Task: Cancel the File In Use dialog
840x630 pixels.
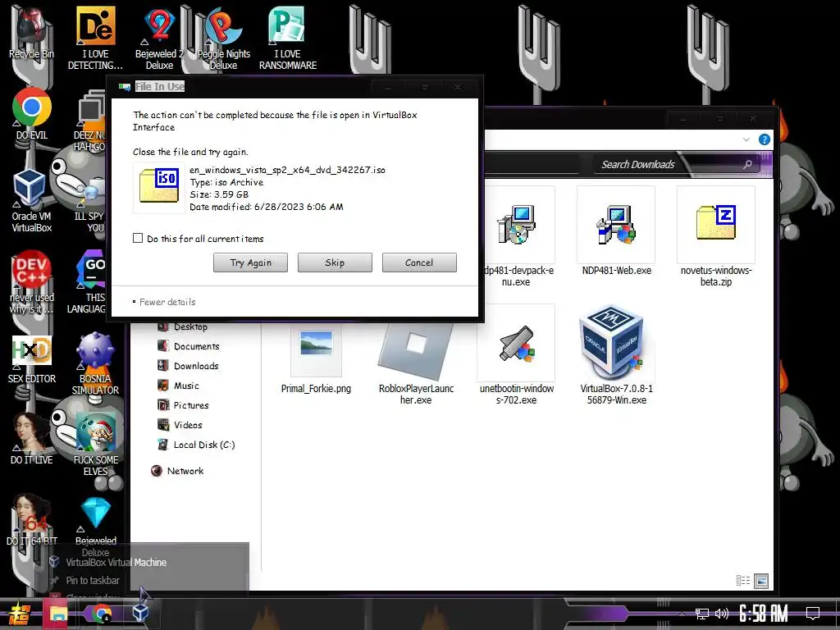Action: [x=419, y=262]
